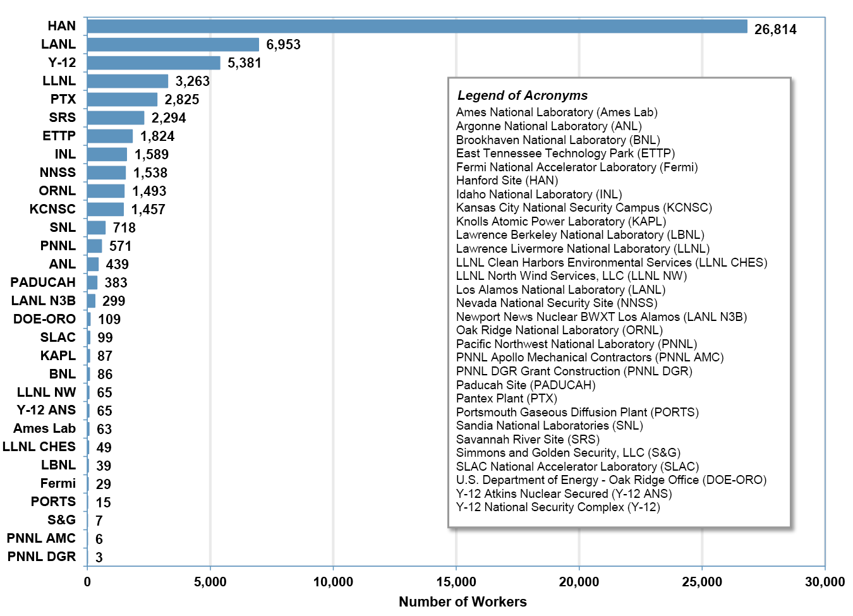The width and height of the screenshot is (853, 616).
Task: Click legend entry Pacific Northwest National Laboratory
Action: pos(576,344)
